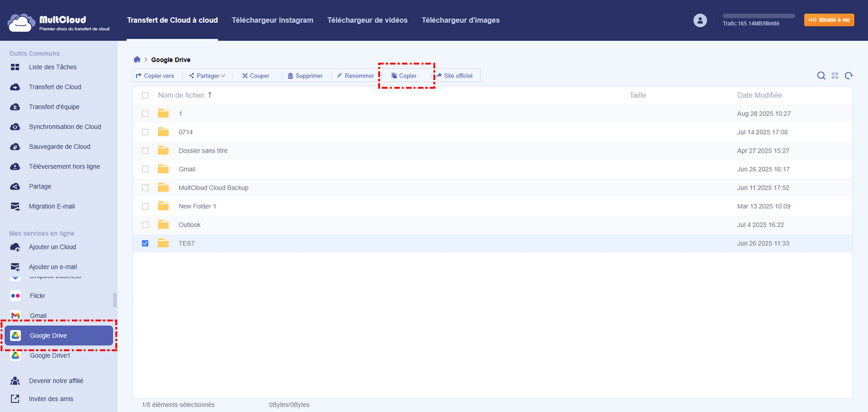Open the user account avatar icon
Image resolution: width=868 pixels, height=412 pixels.
point(700,20)
